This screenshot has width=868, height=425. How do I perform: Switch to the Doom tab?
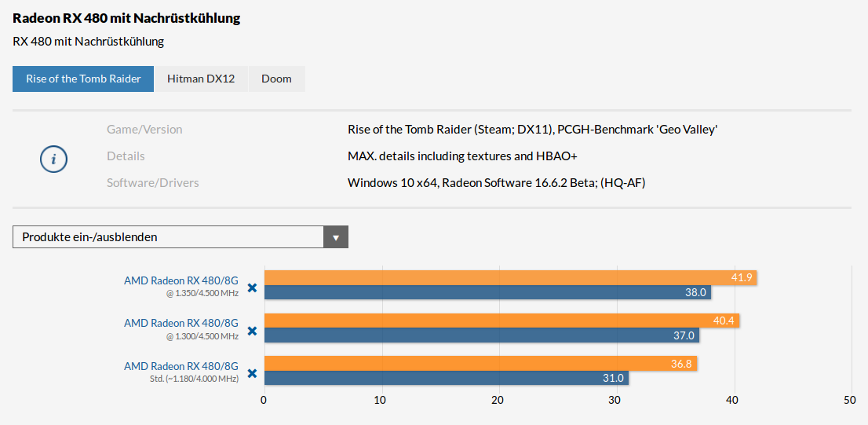(277, 79)
